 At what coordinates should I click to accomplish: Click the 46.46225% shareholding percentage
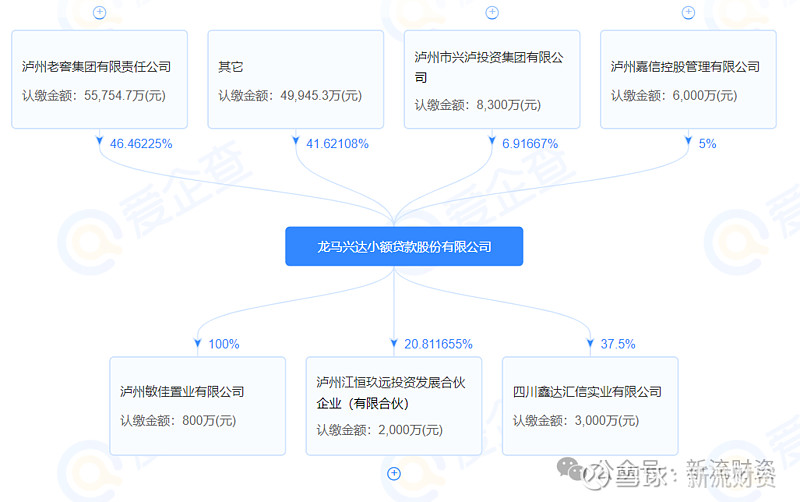tap(141, 144)
